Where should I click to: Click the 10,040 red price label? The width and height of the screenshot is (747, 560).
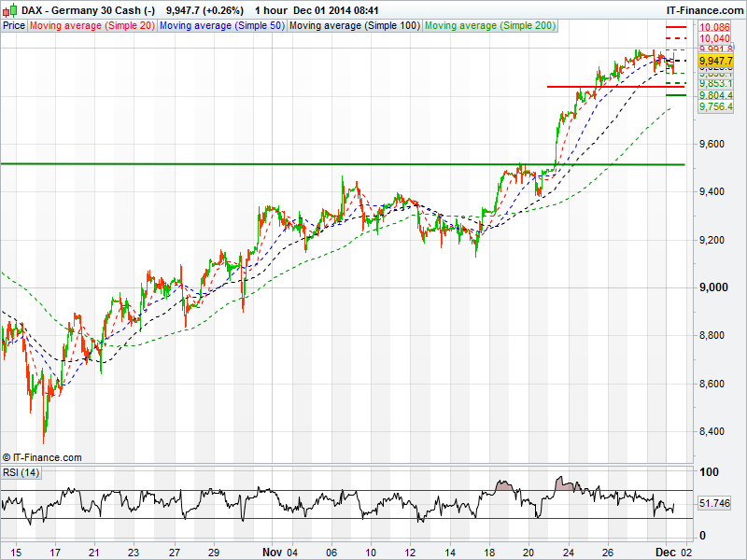click(715, 39)
